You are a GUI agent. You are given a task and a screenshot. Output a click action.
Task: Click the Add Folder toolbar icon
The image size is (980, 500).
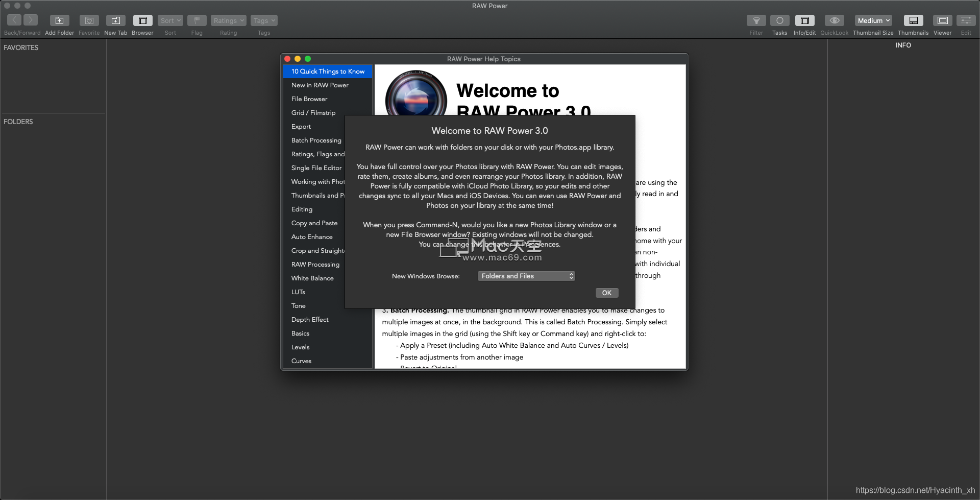(60, 20)
